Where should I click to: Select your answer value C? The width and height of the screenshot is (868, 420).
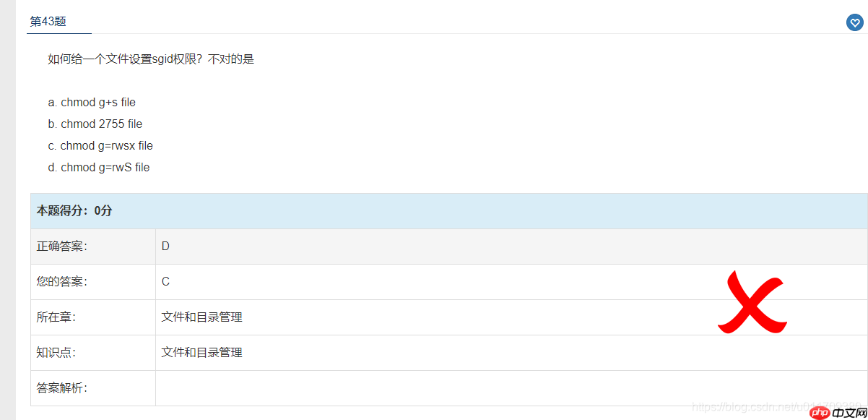pyautogui.click(x=165, y=281)
